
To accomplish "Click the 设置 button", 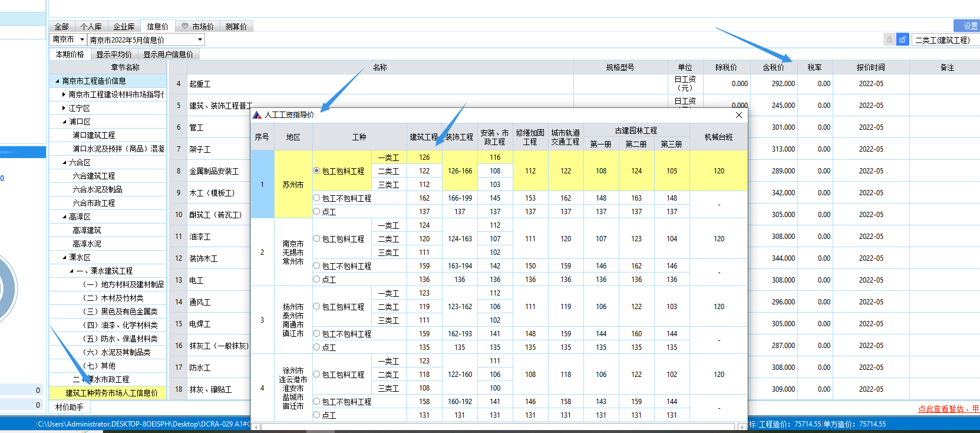I will [967, 25].
